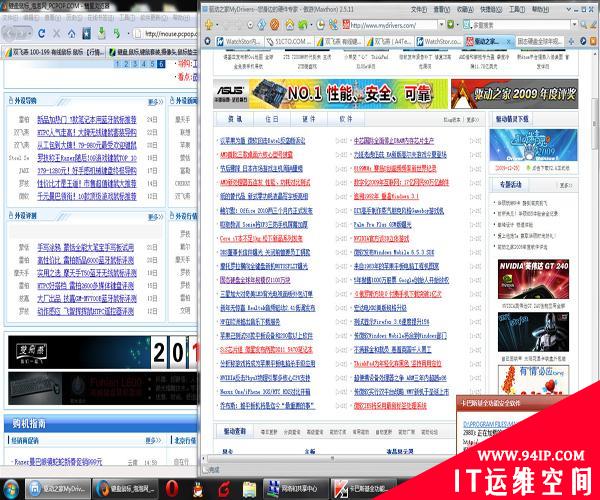Click the highlighter icon next to search magnifier
Viewport: 600px width, 500px height.
pyautogui.click(x=593, y=25)
